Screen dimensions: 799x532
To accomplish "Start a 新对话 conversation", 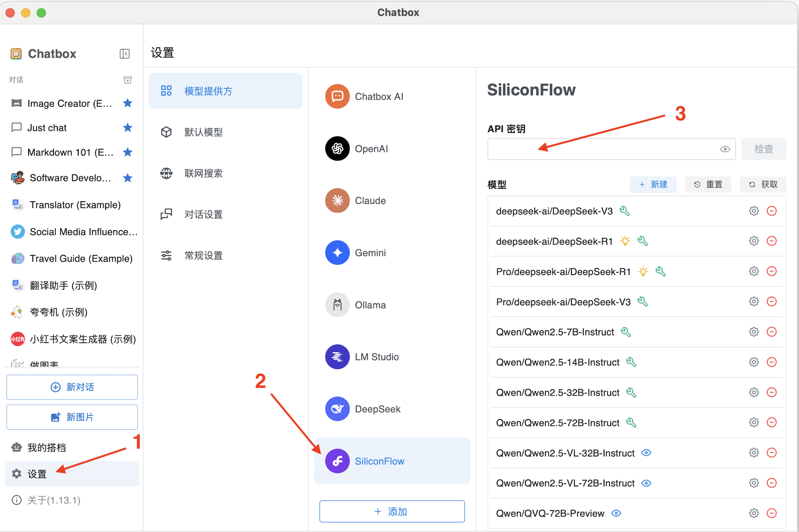I will pos(72,387).
